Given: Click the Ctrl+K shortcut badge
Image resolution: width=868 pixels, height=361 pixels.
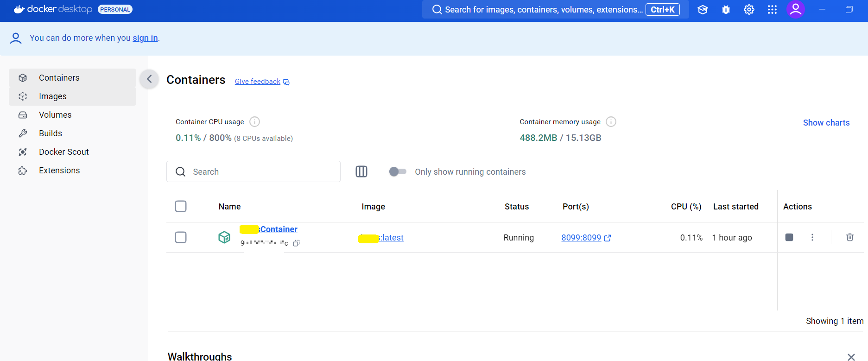Looking at the screenshot, I should [663, 10].
